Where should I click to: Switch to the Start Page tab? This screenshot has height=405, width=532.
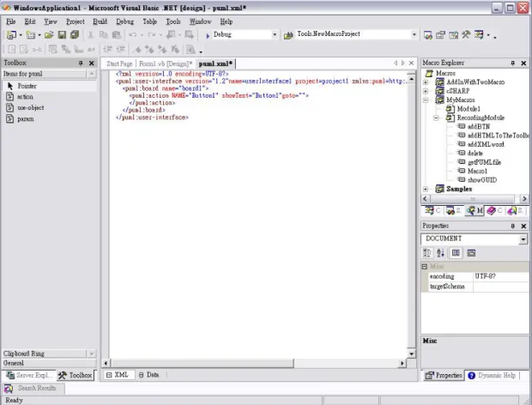coord(119,63)
